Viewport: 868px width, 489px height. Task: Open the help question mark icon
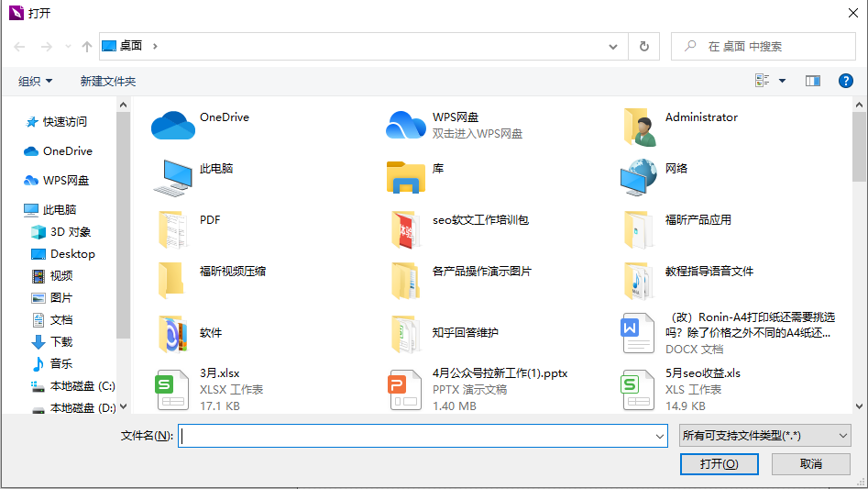[x=845, y=81]
